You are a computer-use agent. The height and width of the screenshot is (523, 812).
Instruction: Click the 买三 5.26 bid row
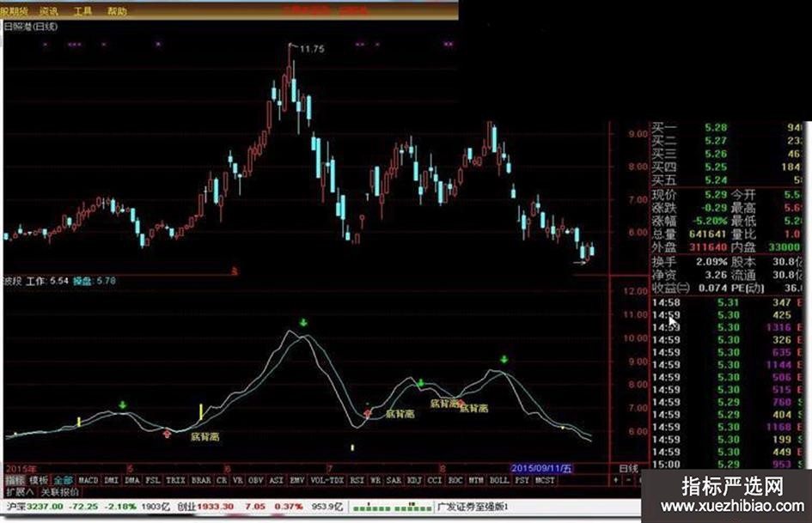pos(728,154)
